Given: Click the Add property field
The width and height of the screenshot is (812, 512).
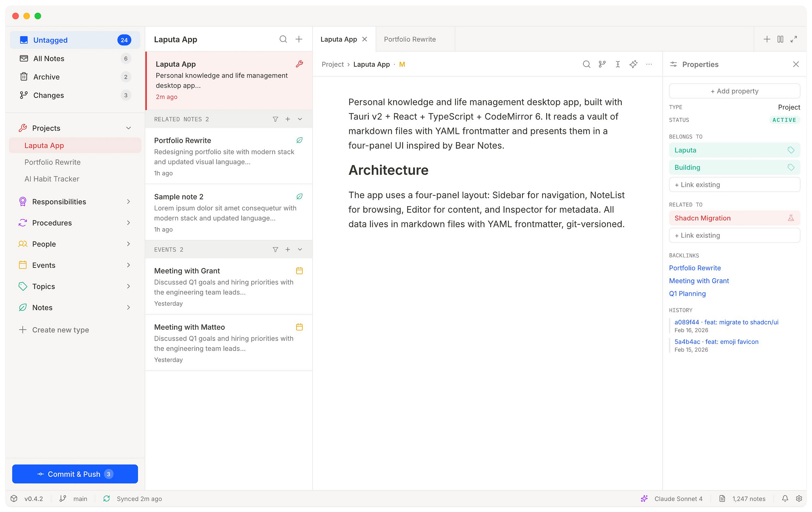Looking at the screenshot, I should pos(734,91).
